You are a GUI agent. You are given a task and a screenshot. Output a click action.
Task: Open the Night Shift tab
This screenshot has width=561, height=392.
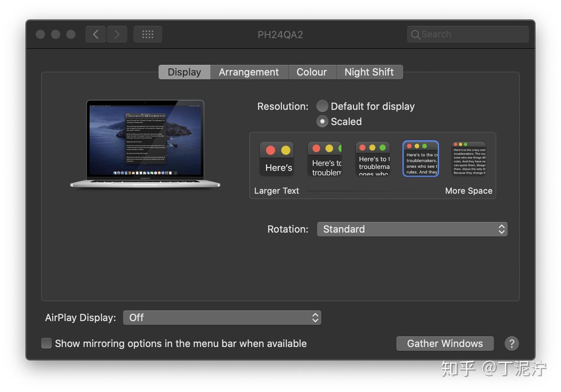coord(369,72)
